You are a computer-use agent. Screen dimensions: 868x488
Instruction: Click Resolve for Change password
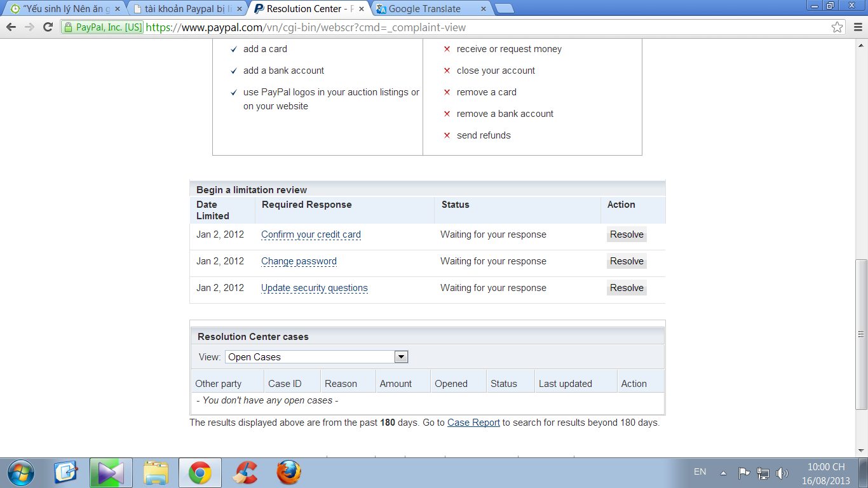627,261
